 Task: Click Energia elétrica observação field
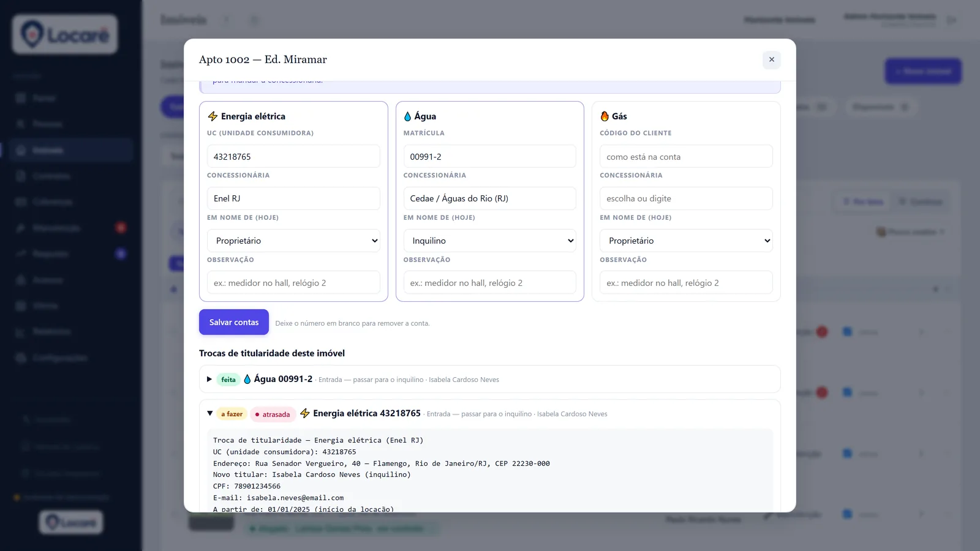coord(293,283)
